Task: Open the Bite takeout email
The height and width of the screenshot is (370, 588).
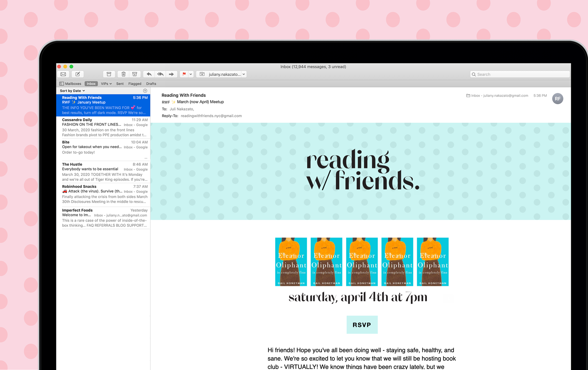Action: pyautogui.click(x=103, y=150)
